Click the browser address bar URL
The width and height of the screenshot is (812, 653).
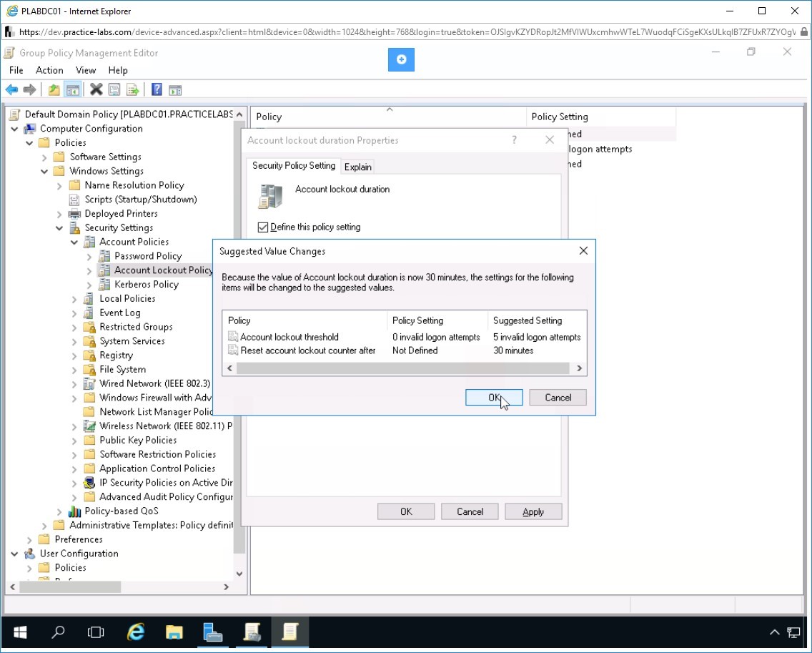(407, 32)
